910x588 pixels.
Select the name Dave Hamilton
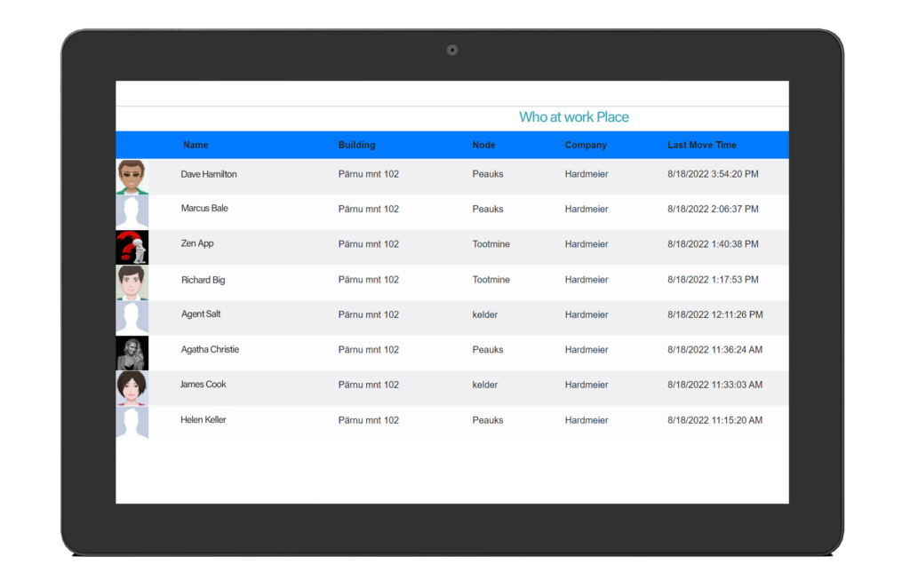coord(209,174)
